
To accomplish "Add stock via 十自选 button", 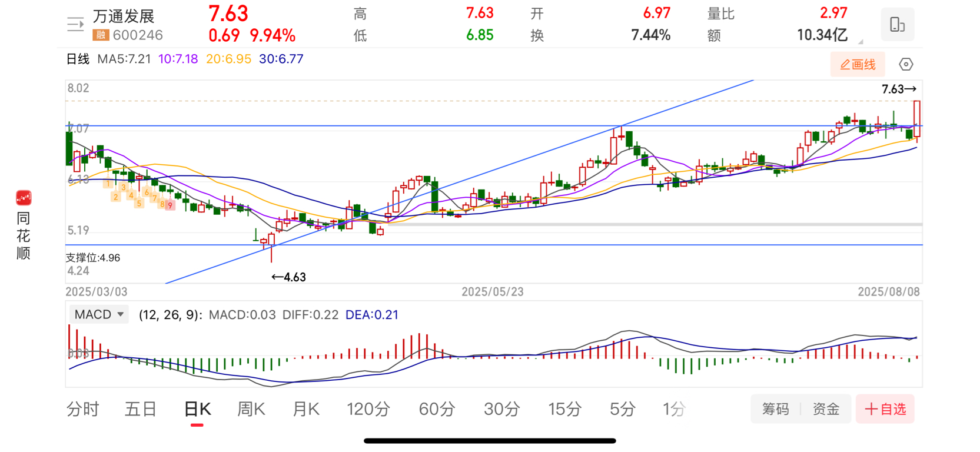I will click(x=885, y=409).
